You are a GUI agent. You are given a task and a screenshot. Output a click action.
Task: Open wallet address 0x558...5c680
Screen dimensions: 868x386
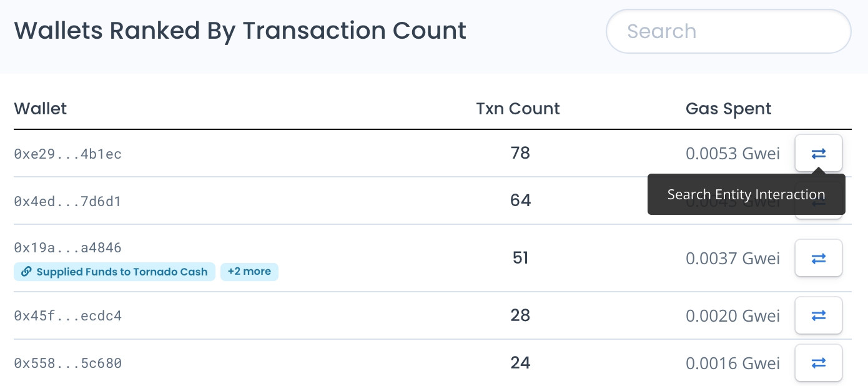click(67, 363)
